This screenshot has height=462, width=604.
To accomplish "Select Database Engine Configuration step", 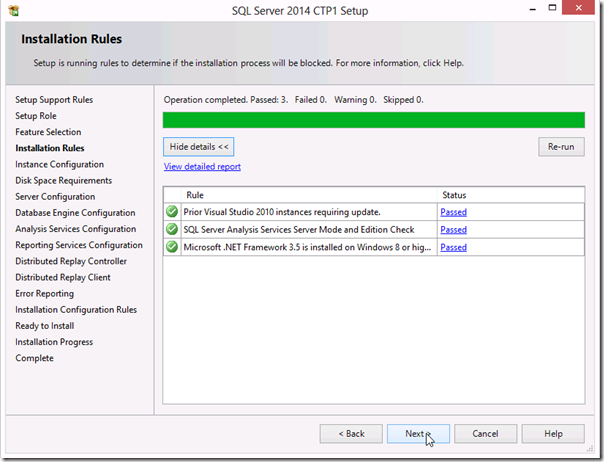I will 75,213.
